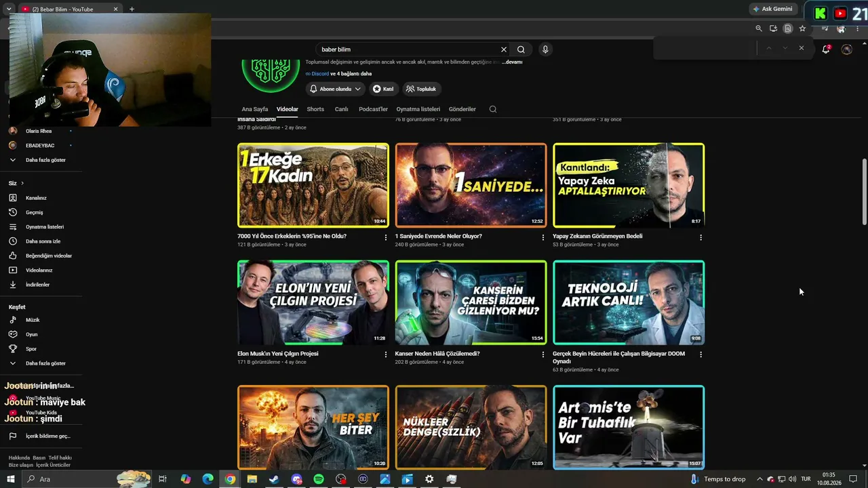
Task: Open YouTube notifications bell
Action: coord(826,49)
